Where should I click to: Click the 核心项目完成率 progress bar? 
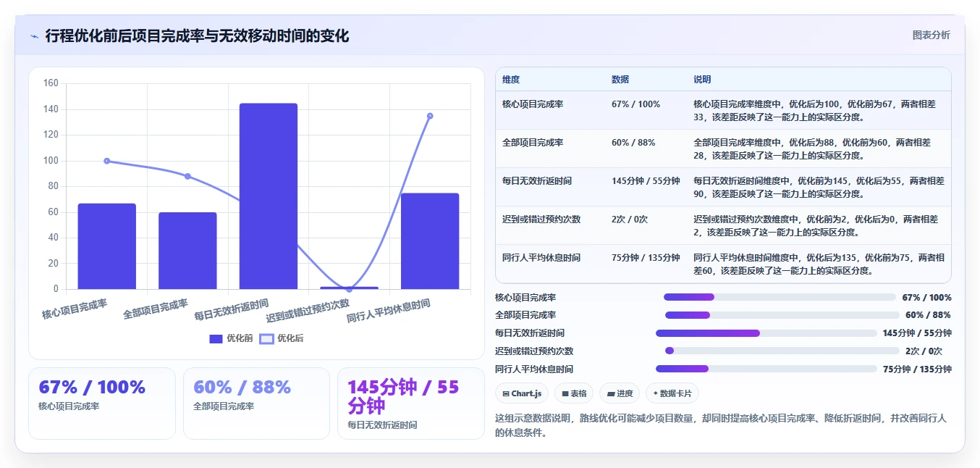coord(780,297)
